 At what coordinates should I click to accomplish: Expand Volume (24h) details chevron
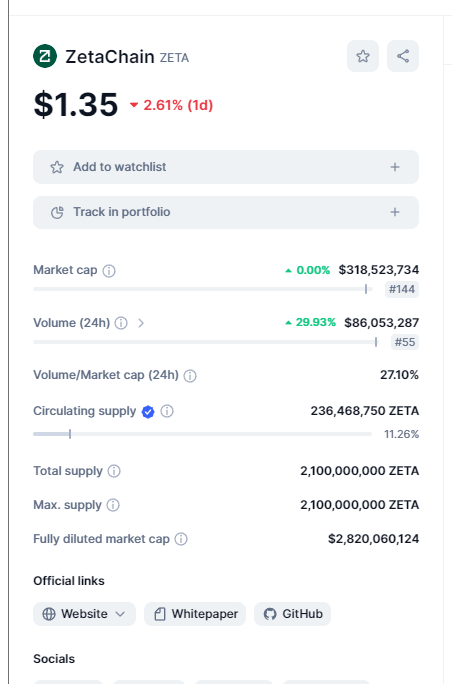tap(141, 323)
